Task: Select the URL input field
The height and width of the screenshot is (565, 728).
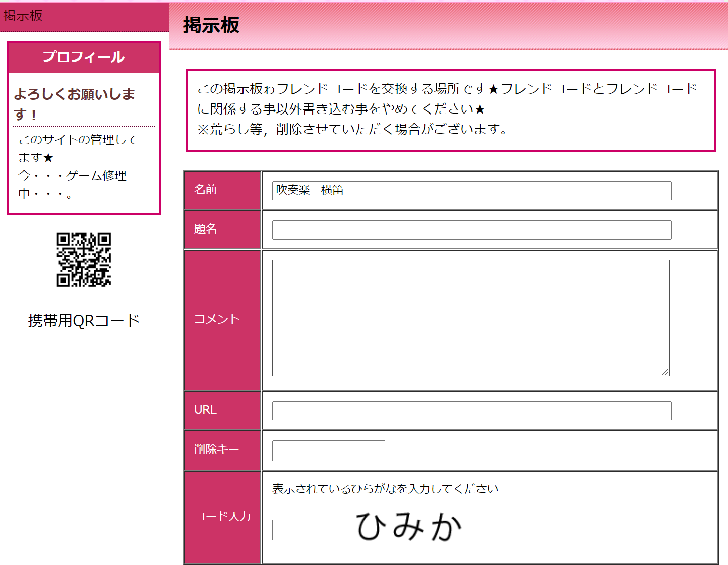Action: (471, 411)
